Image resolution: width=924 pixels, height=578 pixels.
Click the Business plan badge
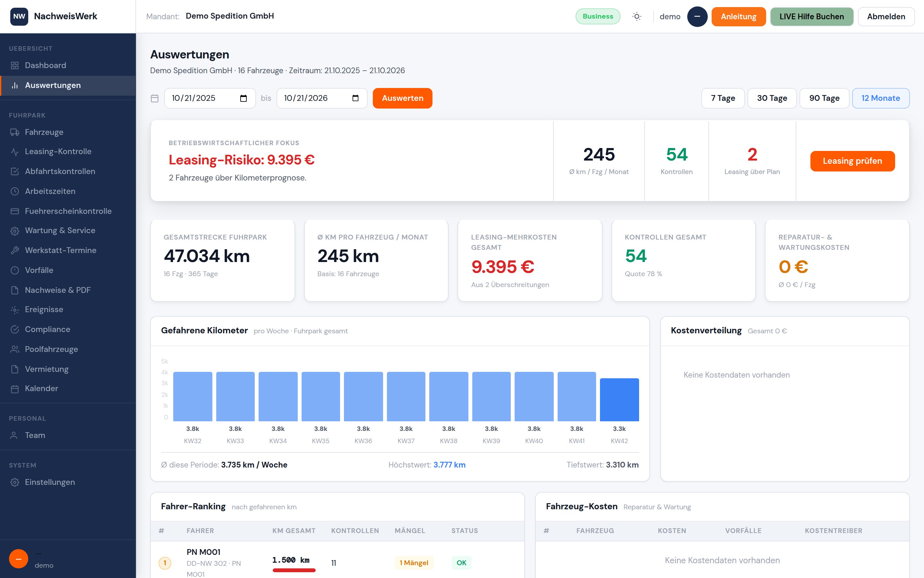coord(597,16)
